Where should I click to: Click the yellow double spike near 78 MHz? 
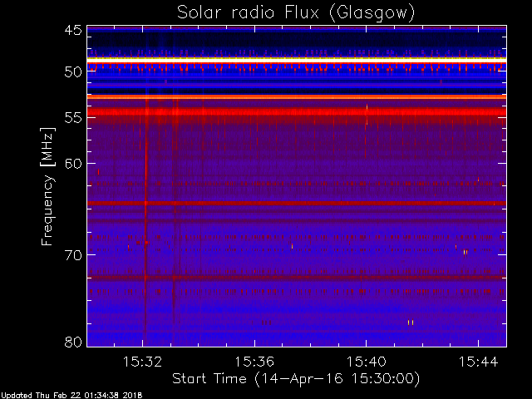(411, 323)
